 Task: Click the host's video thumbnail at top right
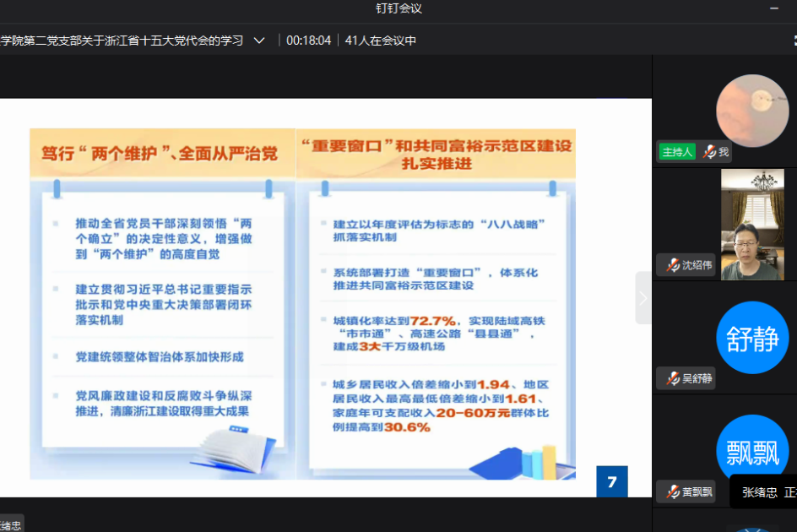pos(751,110)
